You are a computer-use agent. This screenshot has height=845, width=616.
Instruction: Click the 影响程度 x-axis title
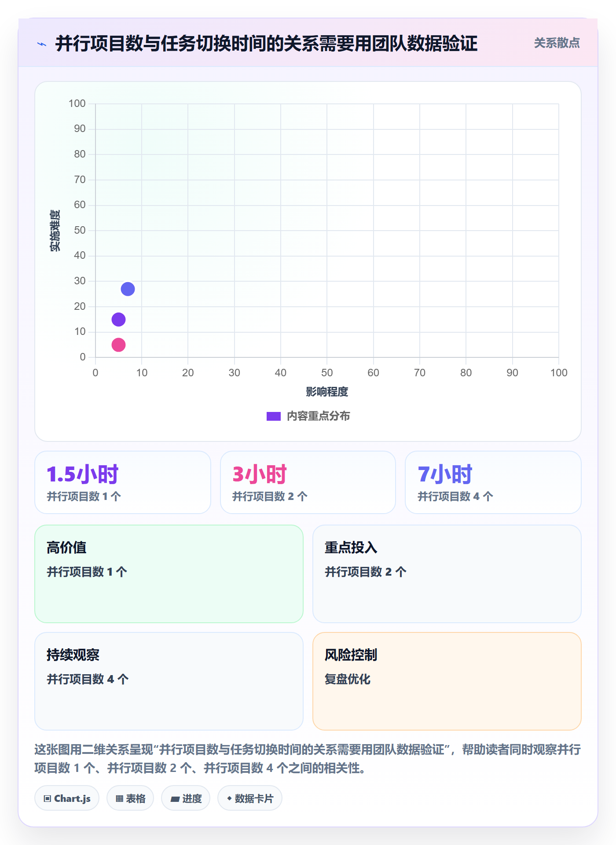[327, 392]
